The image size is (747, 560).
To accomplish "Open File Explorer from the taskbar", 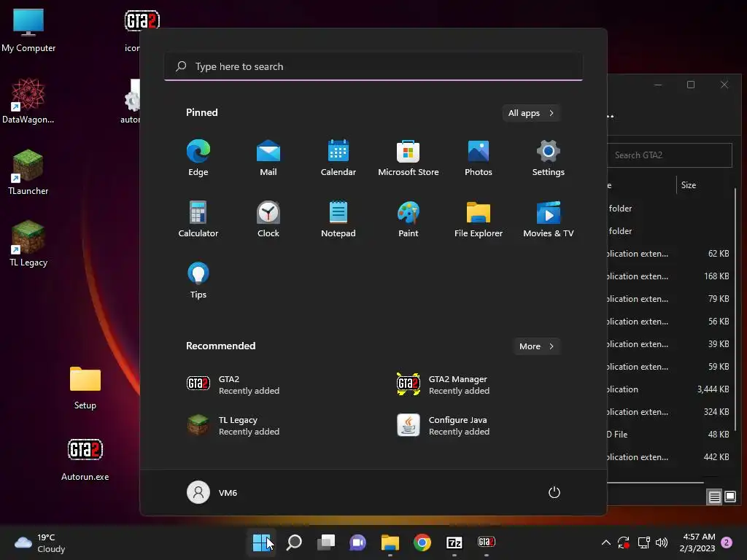I will click(390, 542).
